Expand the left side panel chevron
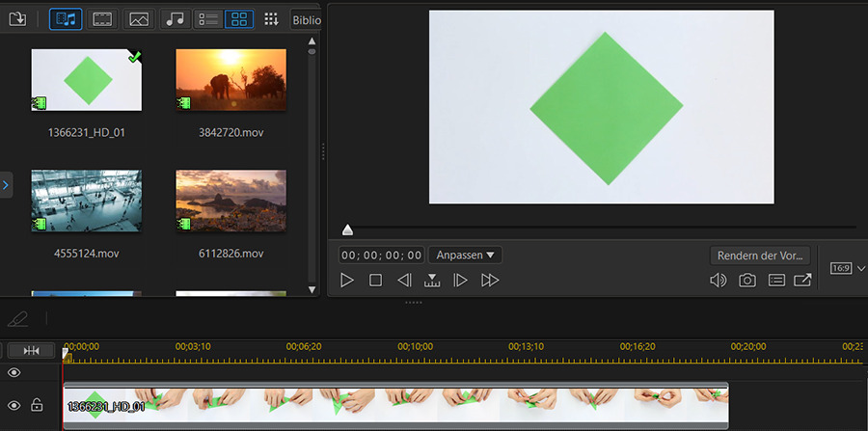This screenshot has height=431, width=868. [x=6, y=185]
